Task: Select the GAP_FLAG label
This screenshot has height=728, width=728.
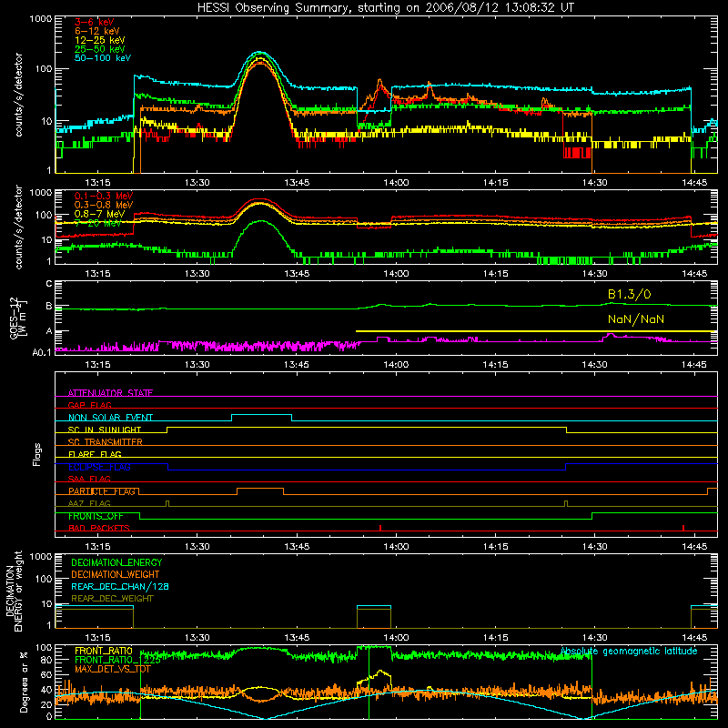Action: [x=89, y=405]
